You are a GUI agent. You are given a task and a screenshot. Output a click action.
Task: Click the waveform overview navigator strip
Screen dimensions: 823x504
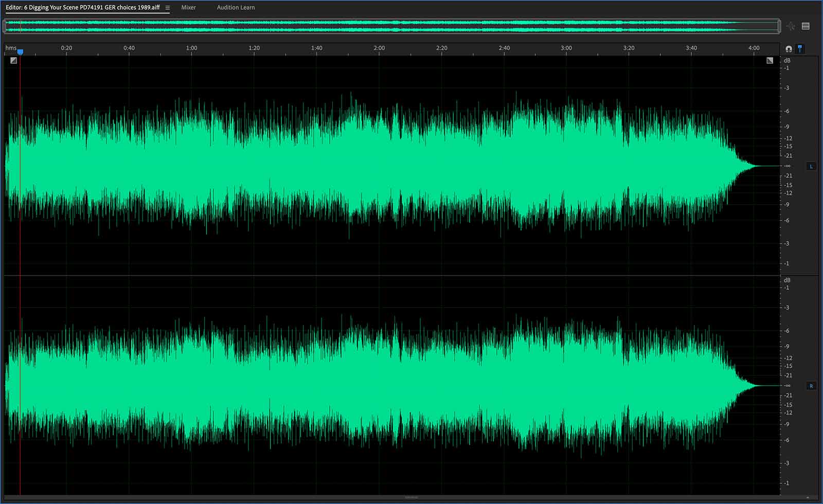pyautogui.click(x=386, y=26)
